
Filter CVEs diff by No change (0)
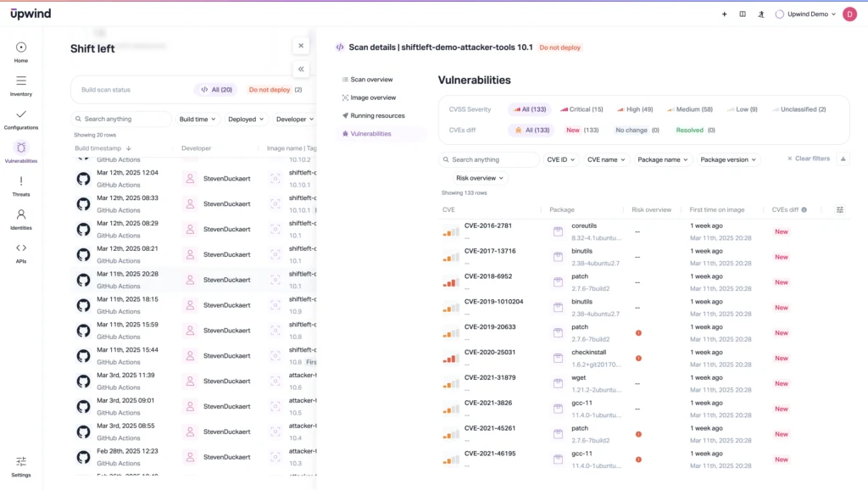click(x=637, y=130)
